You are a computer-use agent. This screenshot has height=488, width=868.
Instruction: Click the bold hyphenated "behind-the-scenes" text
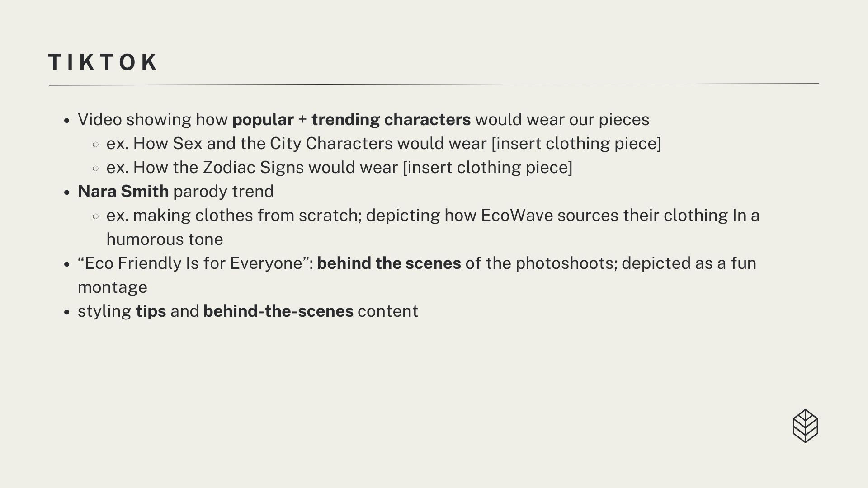[278, 311]
